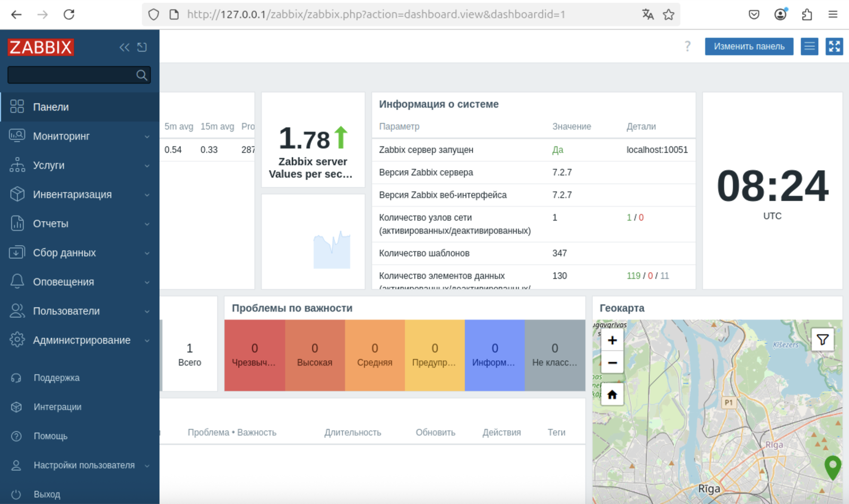The height and width of the screenshot is (504, 849).
Task: Open the dashboard actions hamburger menu
Action: tap(809, 46)
